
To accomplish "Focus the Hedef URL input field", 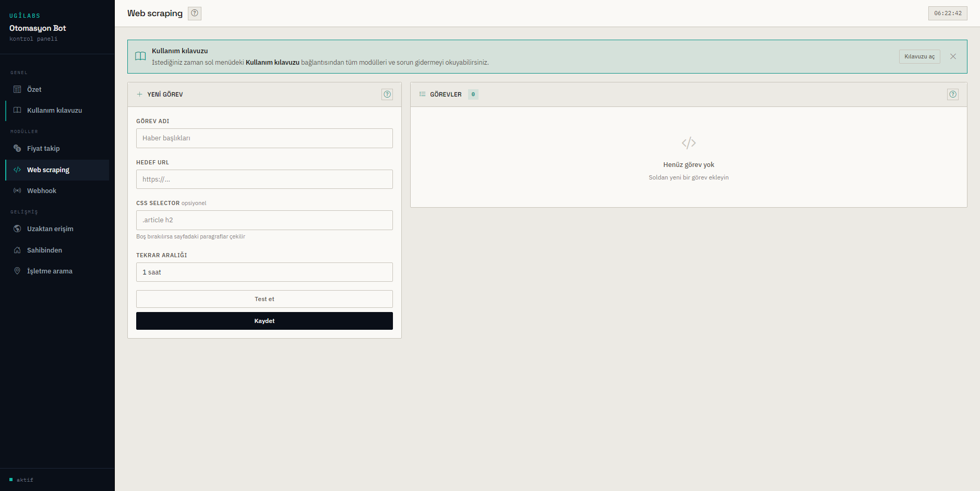I will click(x=265, y=179).
